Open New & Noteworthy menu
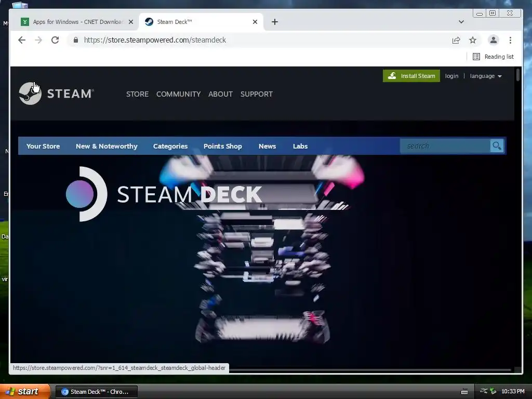The image size is (532, 399). pos(107,146)
